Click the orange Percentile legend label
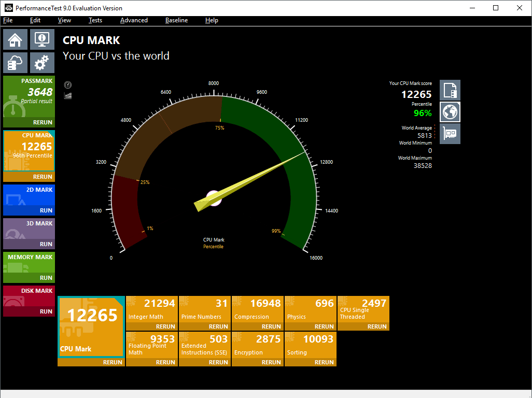The width and height of the screenshot is (532, 398). point(214,247)
